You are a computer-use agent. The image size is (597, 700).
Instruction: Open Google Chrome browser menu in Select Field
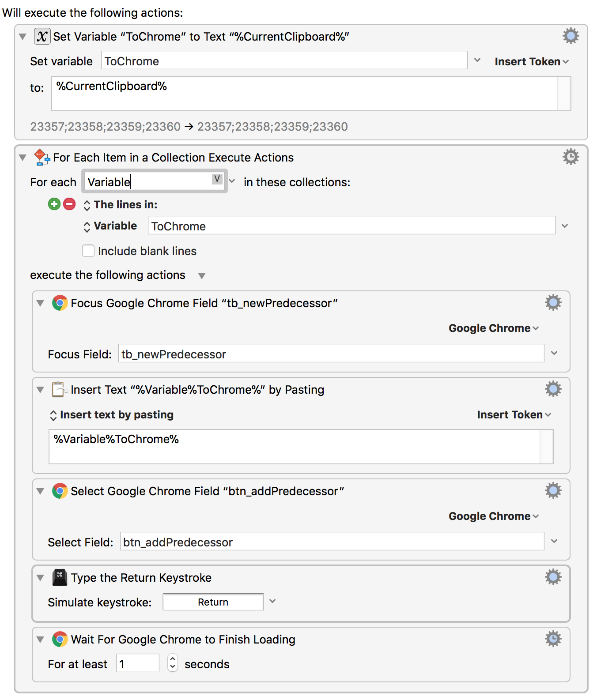[494, 516]
